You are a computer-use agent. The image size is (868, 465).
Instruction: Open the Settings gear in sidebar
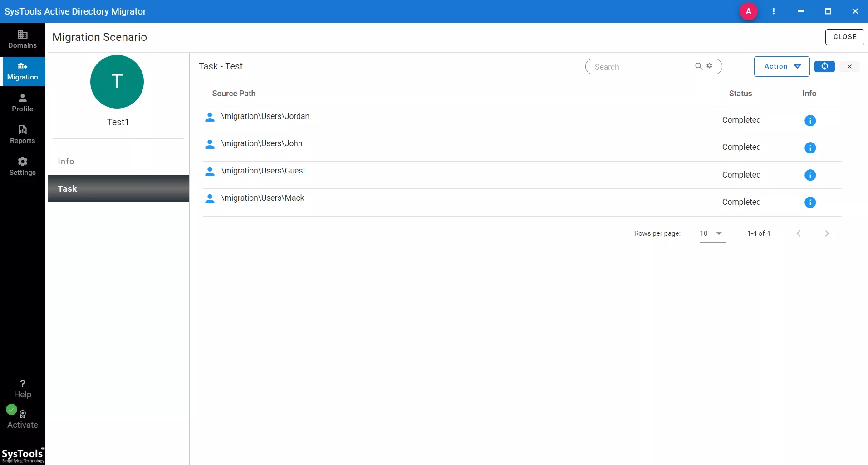22,166
